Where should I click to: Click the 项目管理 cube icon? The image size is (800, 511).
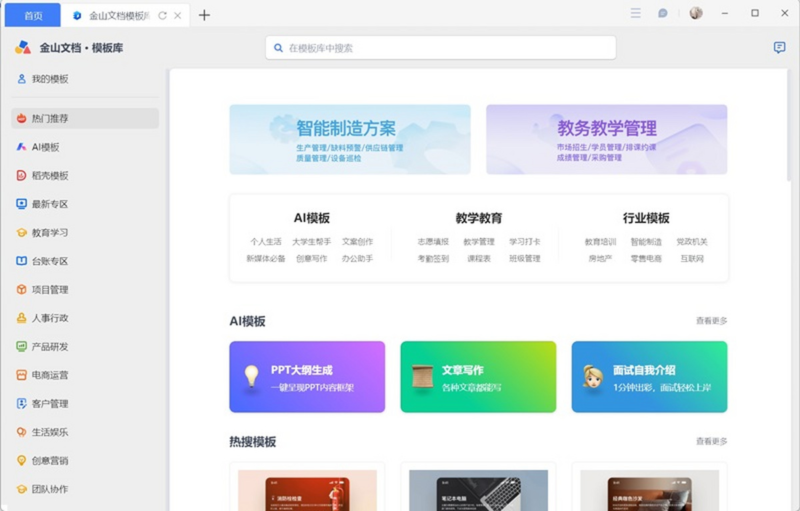[21, 289]
